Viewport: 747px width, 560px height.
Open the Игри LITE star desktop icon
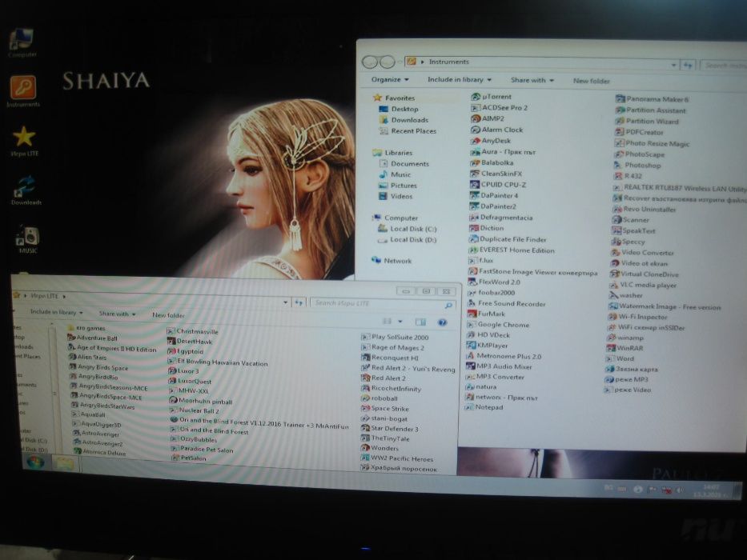click(x=24, y=141)
